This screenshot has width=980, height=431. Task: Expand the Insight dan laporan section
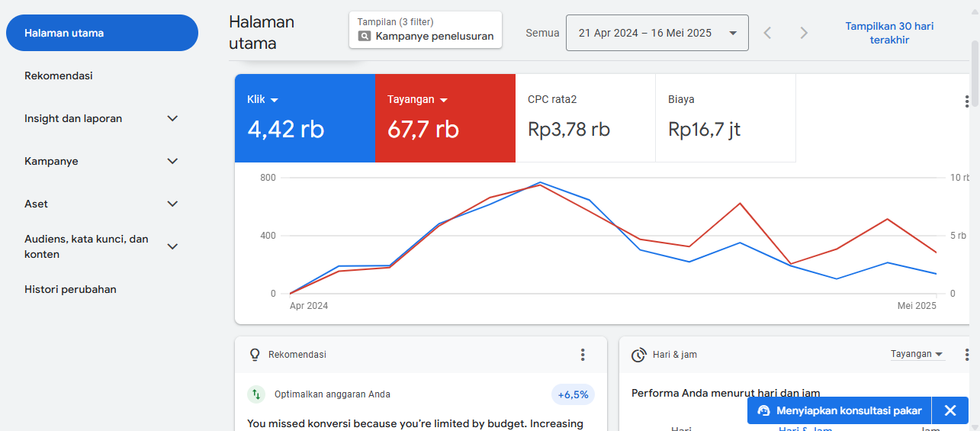click(x=172, y=119)
